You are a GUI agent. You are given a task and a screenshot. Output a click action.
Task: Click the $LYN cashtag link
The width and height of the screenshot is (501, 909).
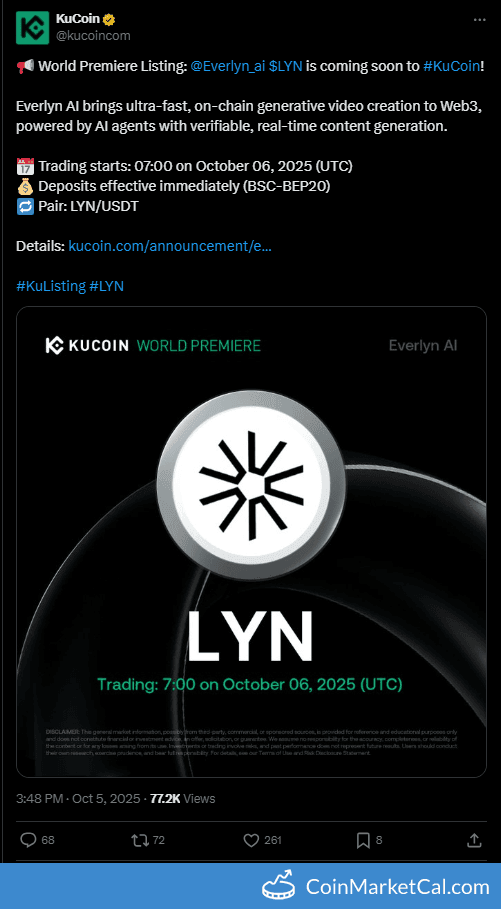(x=286, y=67)
